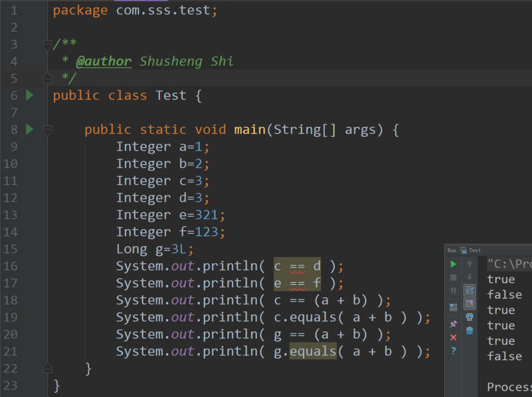Click the blue Help question mark icon

pyautogui.click(x=453, y=350)
